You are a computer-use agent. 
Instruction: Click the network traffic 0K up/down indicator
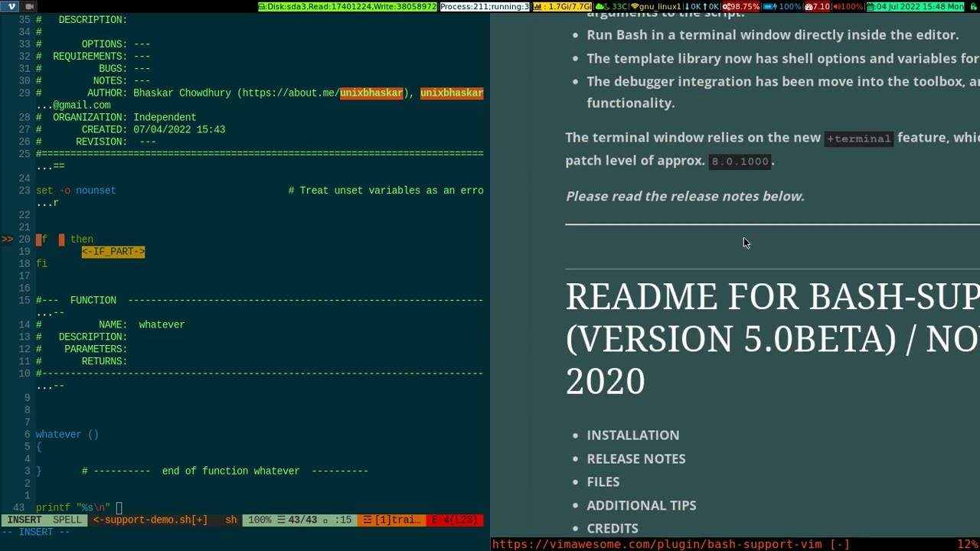coord(701,6)
